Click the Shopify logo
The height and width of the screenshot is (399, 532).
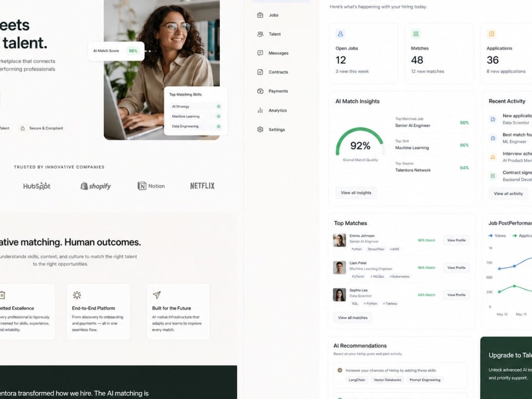click(96, 186)
